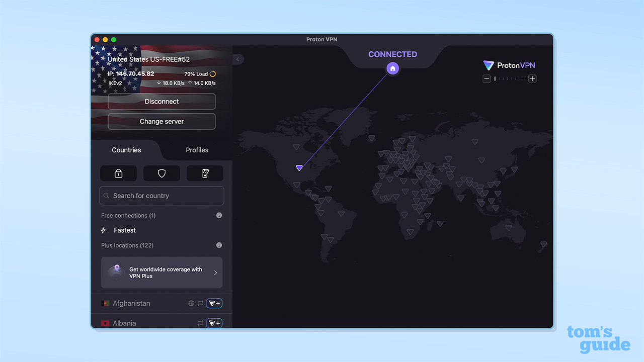Screen dimensions: 644x362
Task: Click the ProtonVPN logo
Action: 509,65
